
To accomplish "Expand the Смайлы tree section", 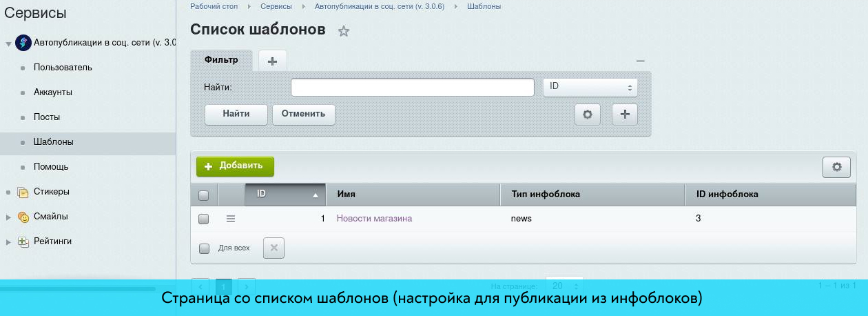I will [8, 217].
